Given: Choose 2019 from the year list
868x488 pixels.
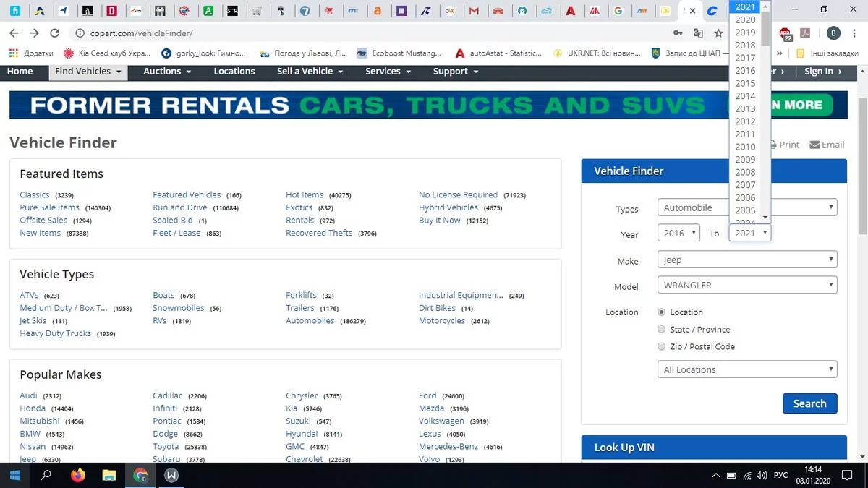Looking at the screenshot, I should (744, 33).
